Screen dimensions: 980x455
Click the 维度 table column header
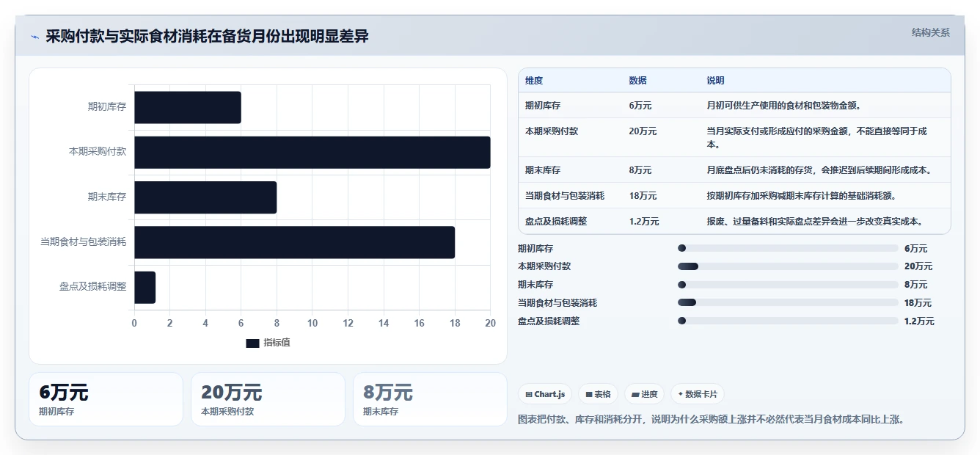click(x=534, y=81)
